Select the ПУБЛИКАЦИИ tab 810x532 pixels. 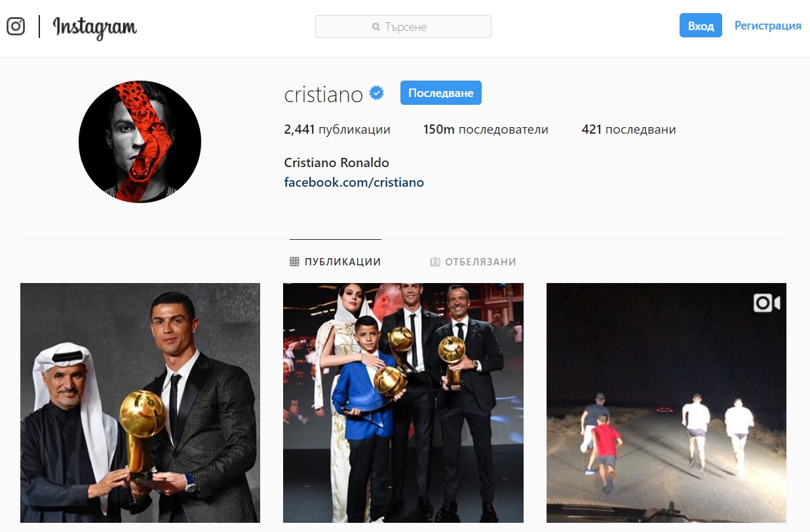click(x=336, y=262)
